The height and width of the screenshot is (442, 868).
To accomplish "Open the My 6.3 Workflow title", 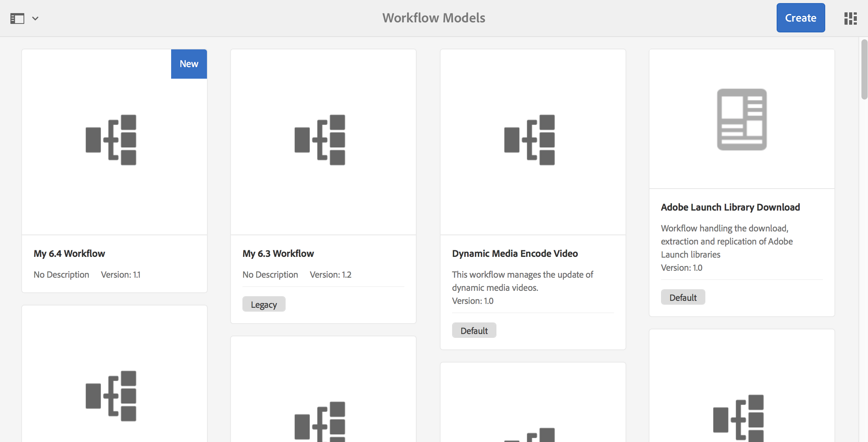I will (x=278, y=253).
